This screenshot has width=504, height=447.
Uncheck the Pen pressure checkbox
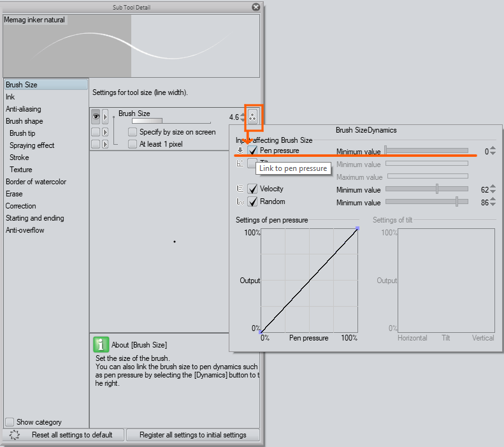click(252, 151)
